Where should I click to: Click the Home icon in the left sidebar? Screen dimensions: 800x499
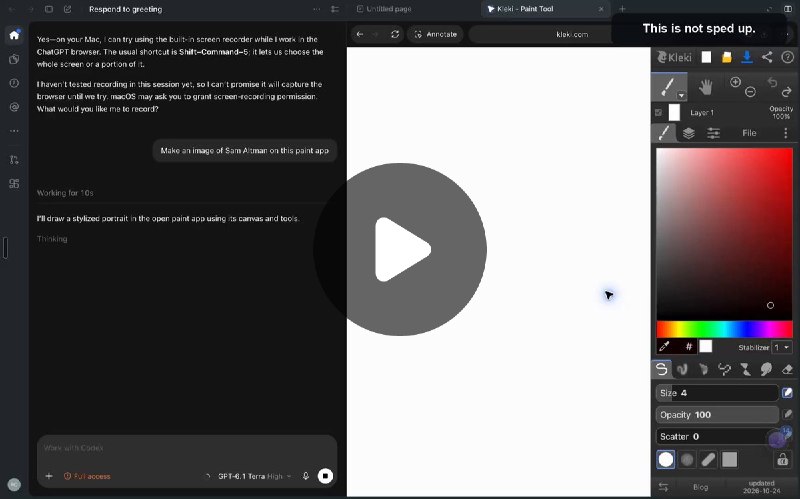(x=14, y=35)
